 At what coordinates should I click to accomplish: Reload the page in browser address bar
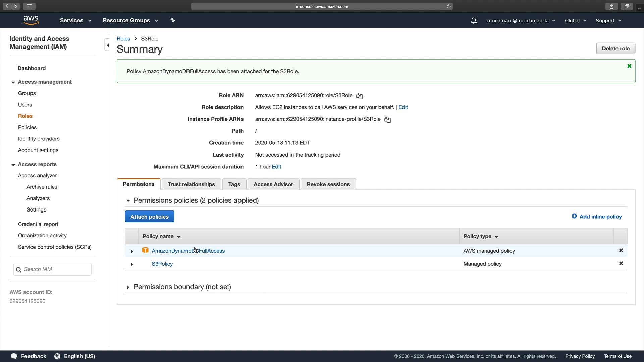click(448, 6)
